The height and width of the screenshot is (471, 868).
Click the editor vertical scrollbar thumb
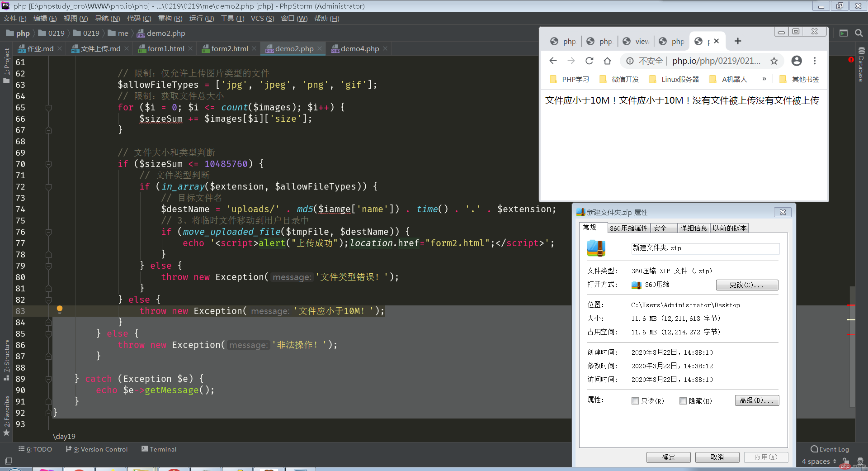tap(852, 347)
